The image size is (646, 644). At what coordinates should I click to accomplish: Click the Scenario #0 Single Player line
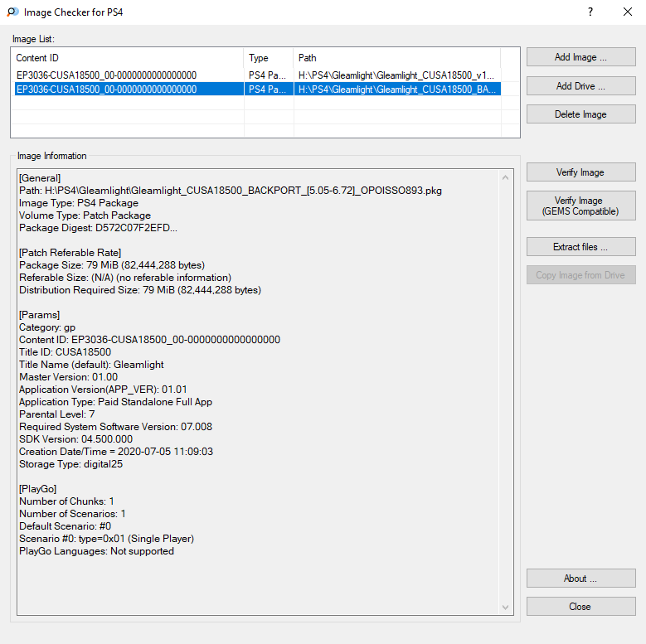(x=107, y=539)
